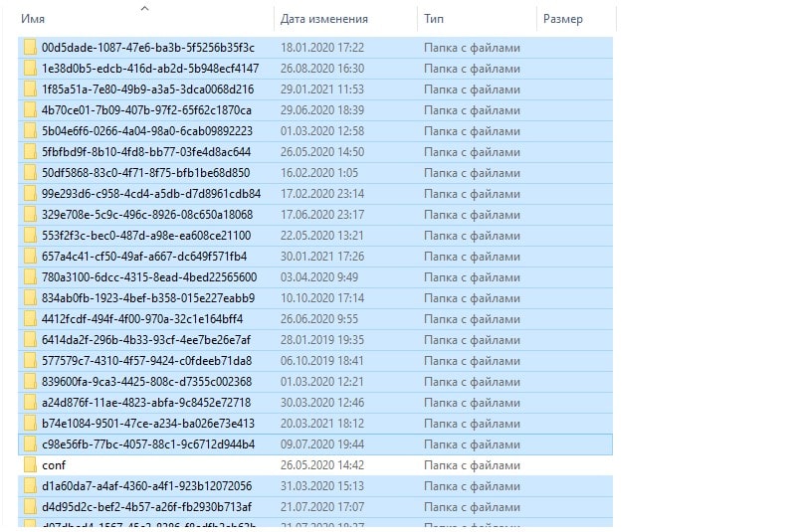This screenshot has width=797, height=532.
Task: Click folder name d4d95d2c-bef2-4b57-a26f-fb2930b713af
Action: click(147, 506)
